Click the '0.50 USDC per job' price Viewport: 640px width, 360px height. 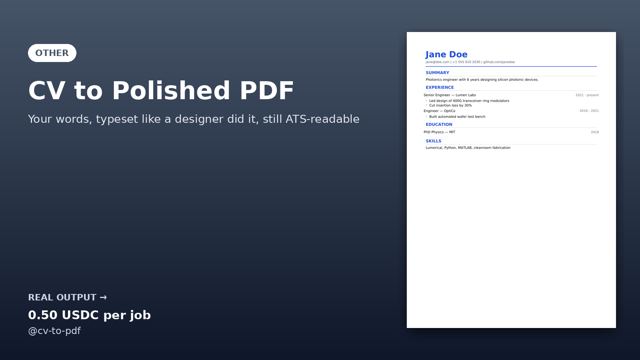pos(89,315)
